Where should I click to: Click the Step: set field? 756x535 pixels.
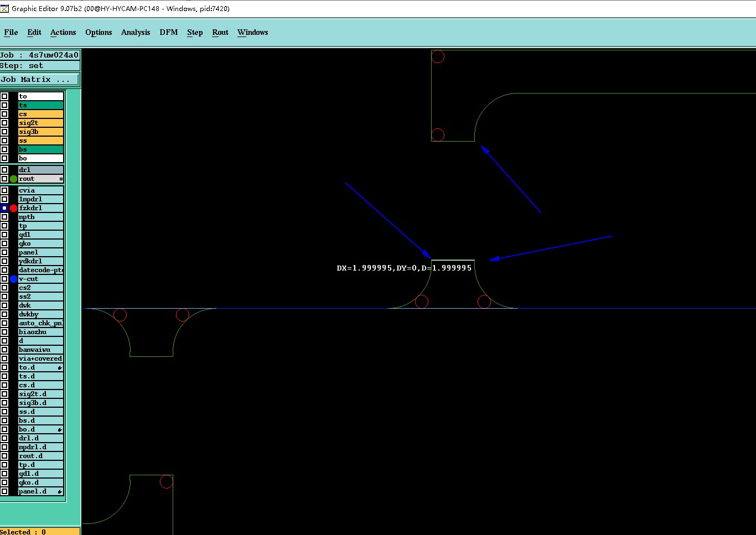pos(40,65)
